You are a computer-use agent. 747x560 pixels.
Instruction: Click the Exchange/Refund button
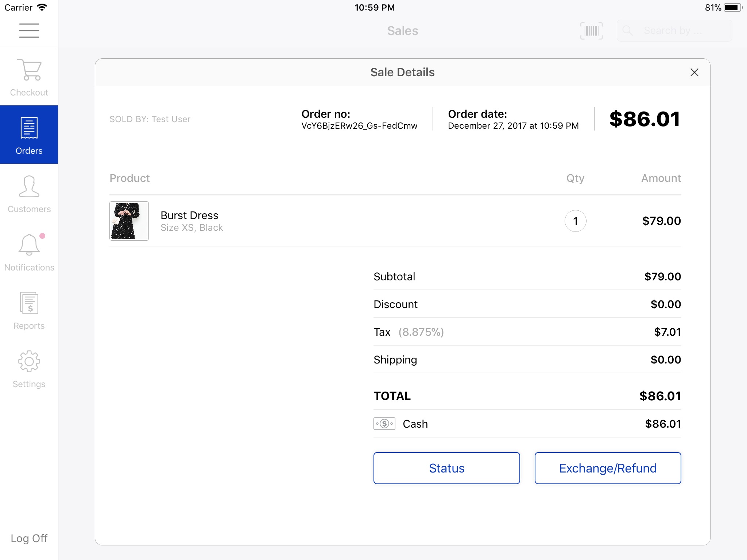coord(608,468)
